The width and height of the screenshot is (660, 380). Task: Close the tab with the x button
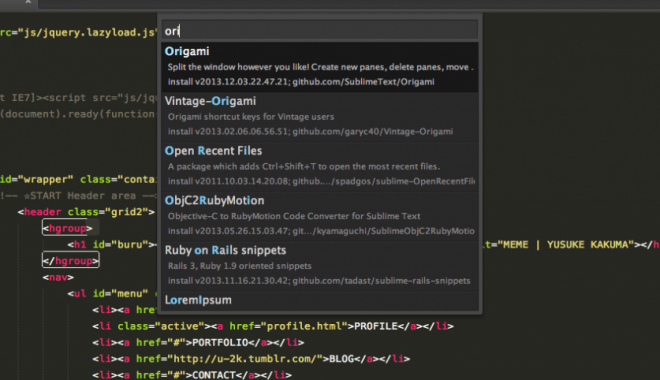28,2
